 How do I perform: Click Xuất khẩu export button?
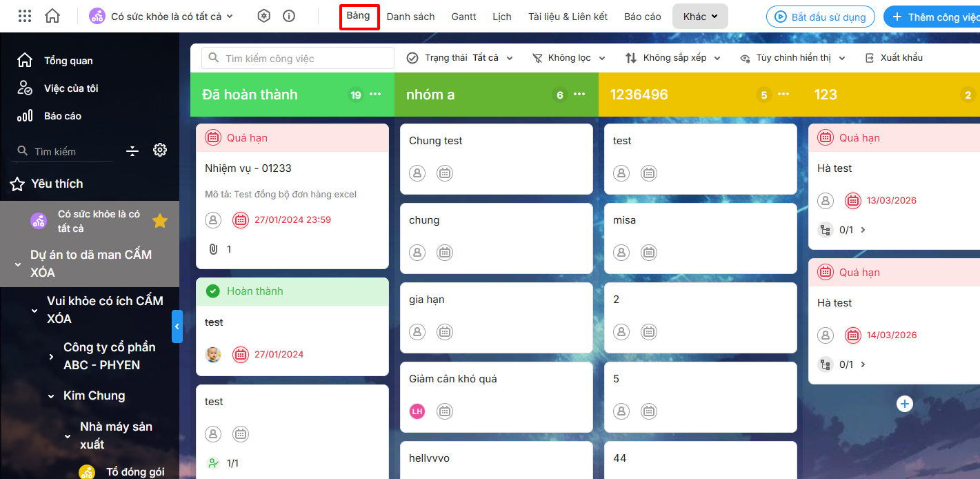coord(894,58)
